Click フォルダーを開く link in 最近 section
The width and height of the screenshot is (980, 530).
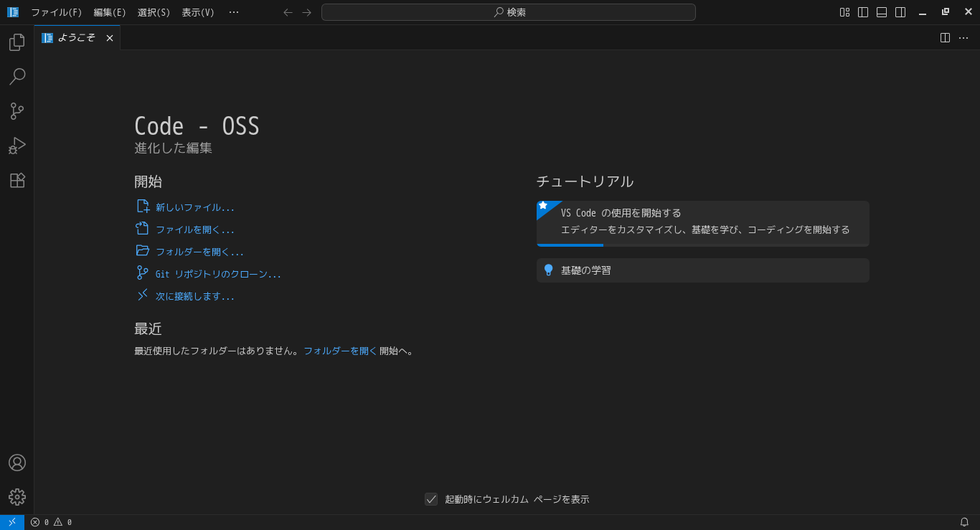(x=340, y=351)
